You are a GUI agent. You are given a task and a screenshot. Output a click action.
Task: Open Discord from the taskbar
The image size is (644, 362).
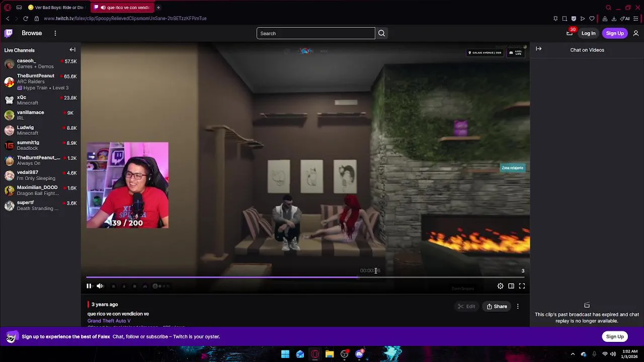(359, 354)
